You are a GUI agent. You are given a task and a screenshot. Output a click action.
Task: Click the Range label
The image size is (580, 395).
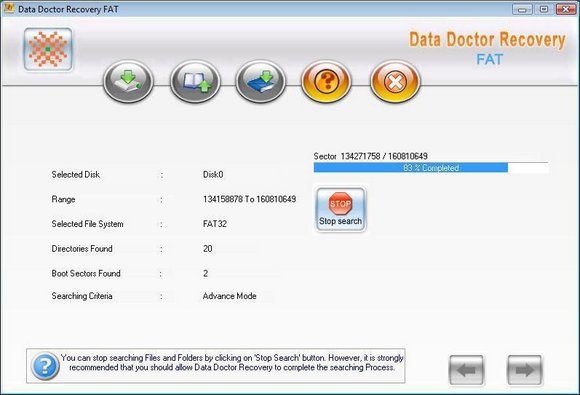pos(63,199)
